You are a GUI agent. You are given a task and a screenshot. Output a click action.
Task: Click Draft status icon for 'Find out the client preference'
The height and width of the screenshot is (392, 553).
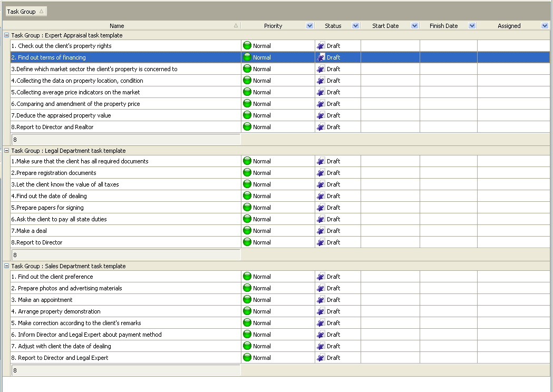(321, 277)
